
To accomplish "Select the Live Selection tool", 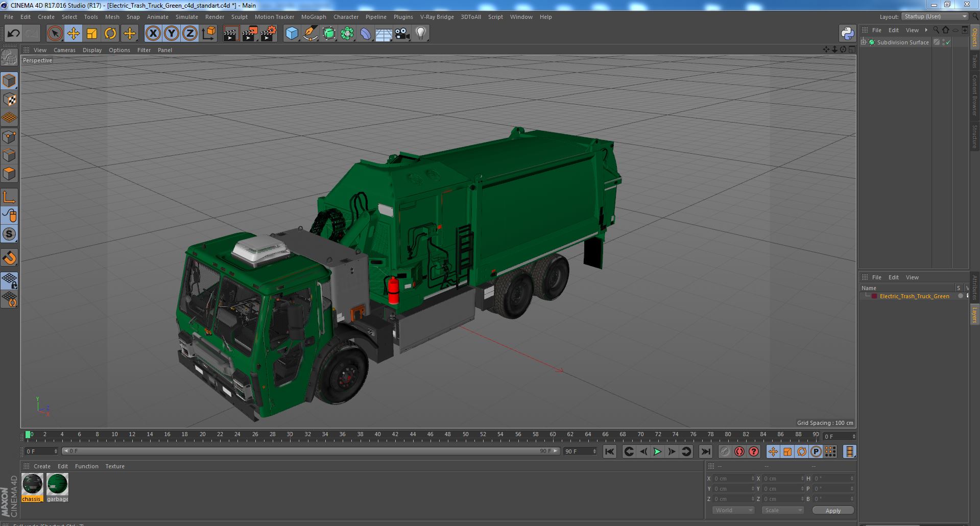I will click(x=55, y=34).
